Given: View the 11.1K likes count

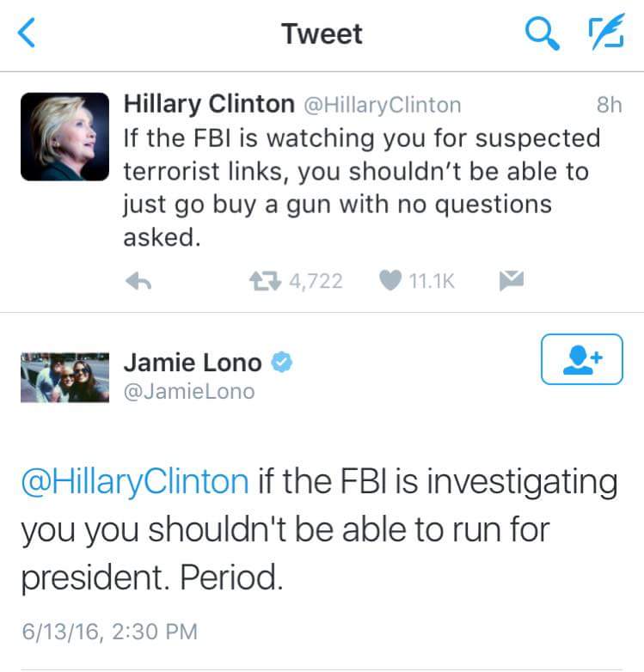Looking at the screenshot, I should coord(432,281).
